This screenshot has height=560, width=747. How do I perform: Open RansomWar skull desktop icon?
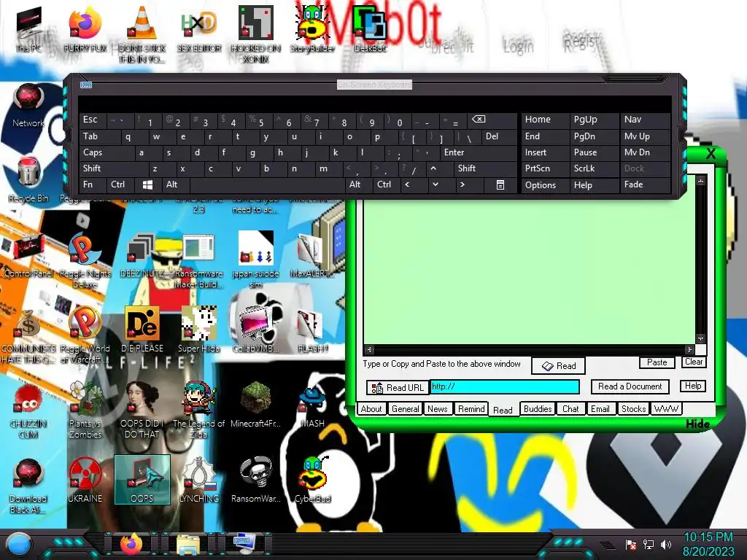click(256, 480)
